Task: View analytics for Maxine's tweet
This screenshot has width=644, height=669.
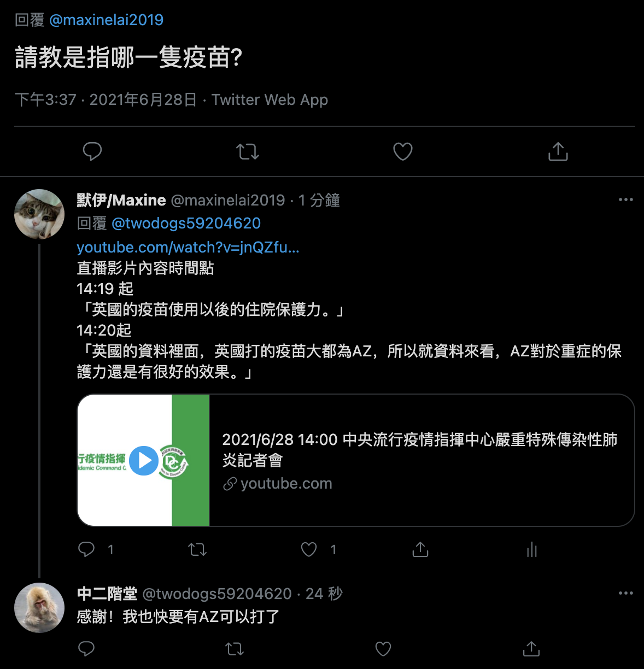Action: pyautogui.click(x=532, y=549)
